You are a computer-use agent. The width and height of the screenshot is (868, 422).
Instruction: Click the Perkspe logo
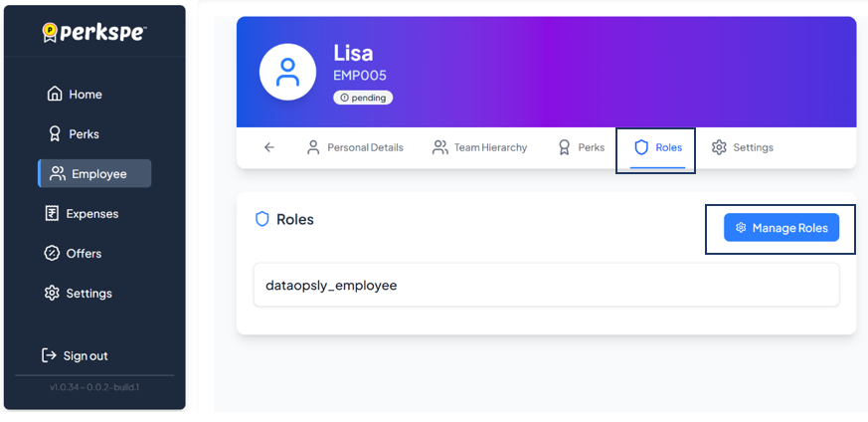(94, 33)
